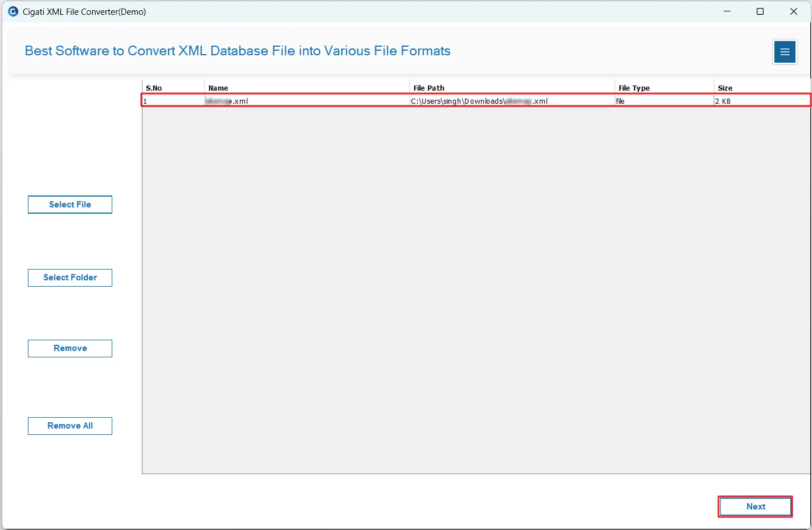Select the C:\Users\singh\Downloads path cell
Screen dimensions: 812x530
coord(512,101)
